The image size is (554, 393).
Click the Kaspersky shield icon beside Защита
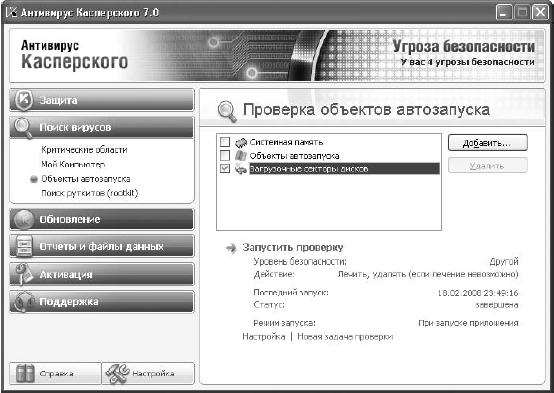[24, 100]
